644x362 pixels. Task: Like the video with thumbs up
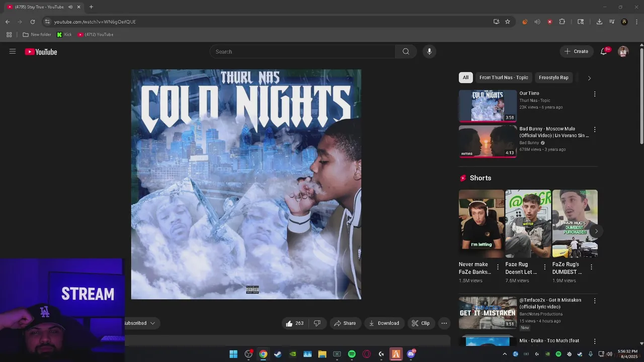[x=295, y=323]
